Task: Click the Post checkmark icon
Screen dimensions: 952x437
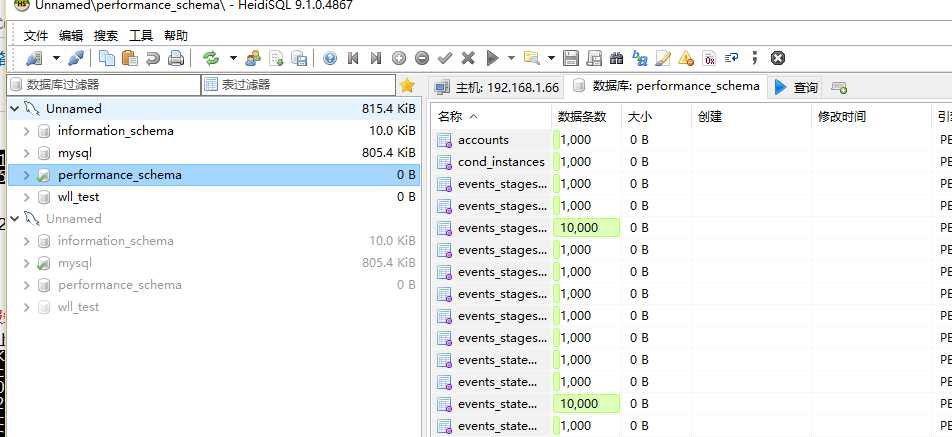Action: (x=445, y=58)
